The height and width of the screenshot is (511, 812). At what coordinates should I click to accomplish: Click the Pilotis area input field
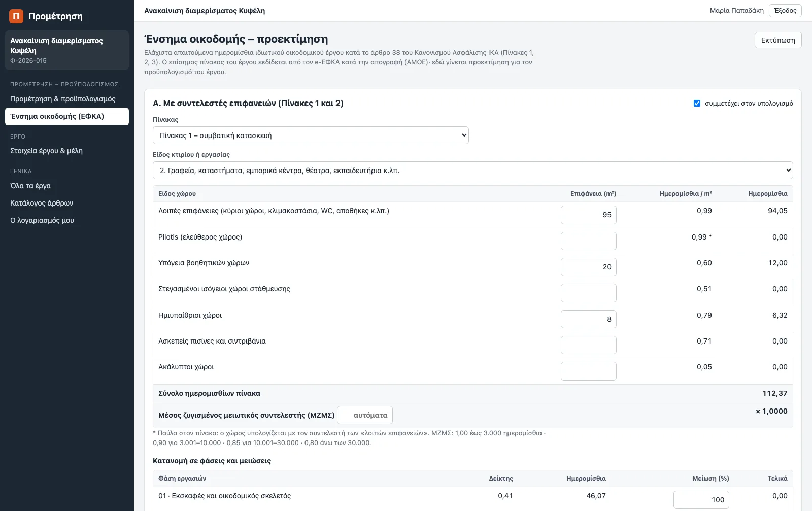coord(588,241)
